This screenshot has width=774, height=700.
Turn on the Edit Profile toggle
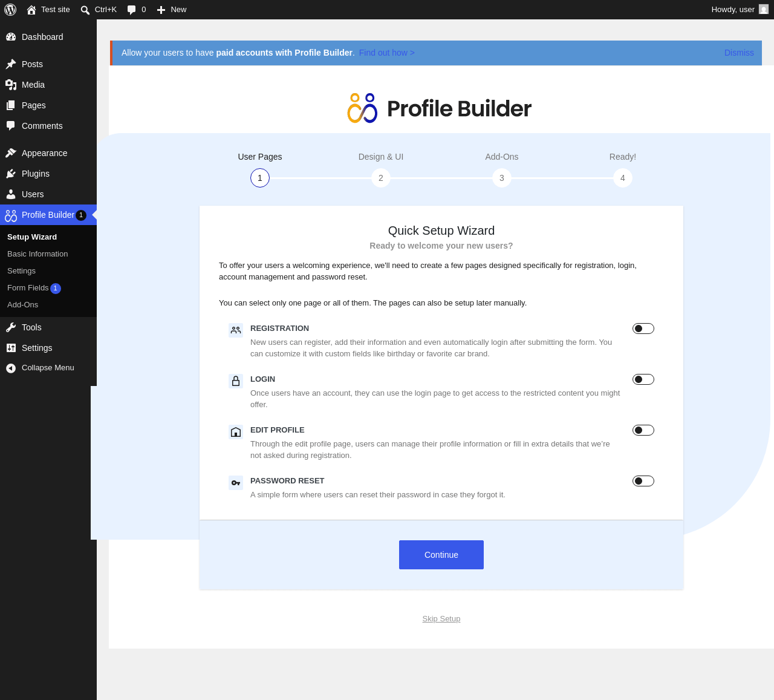coord(643,430)
